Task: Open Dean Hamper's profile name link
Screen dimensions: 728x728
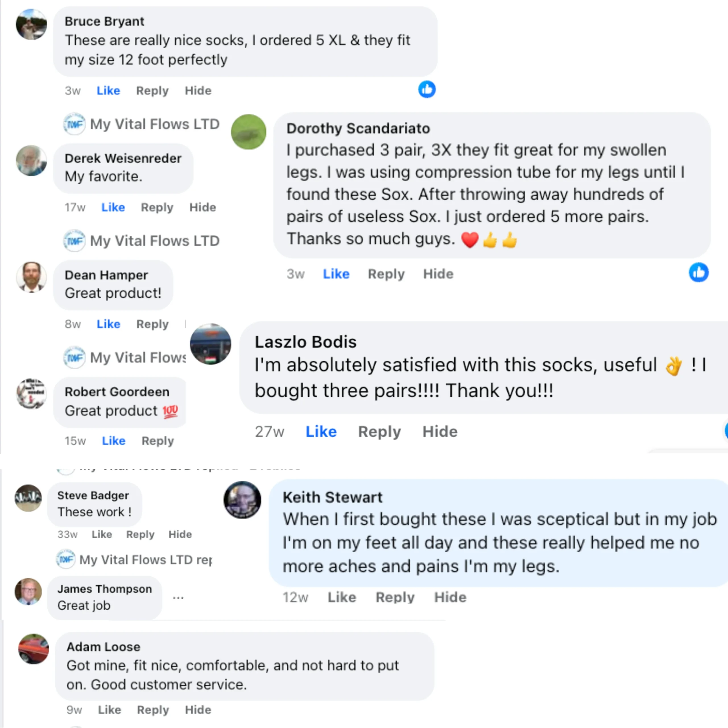Action: point(106,275)
